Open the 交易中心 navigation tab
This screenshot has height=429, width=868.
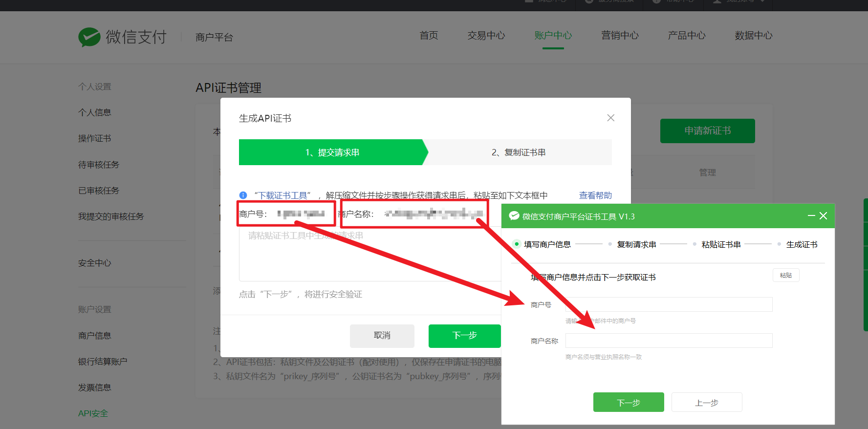(x=486, y=35)
